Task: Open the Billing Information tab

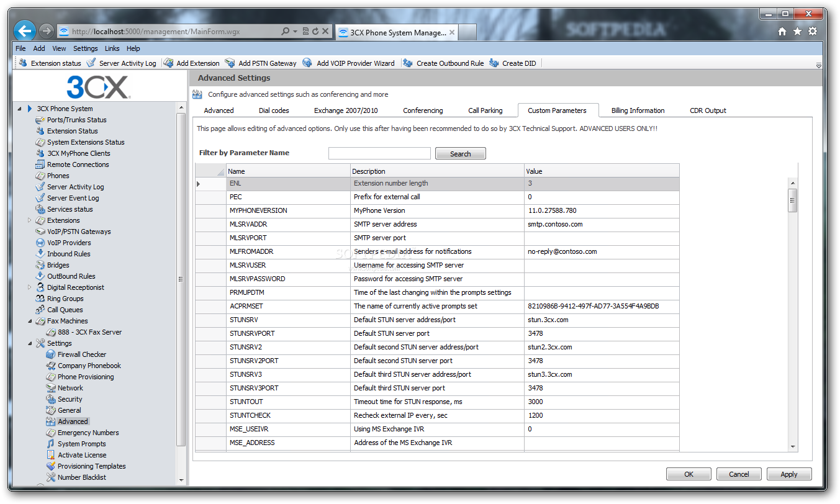Action: click(638, 110)
